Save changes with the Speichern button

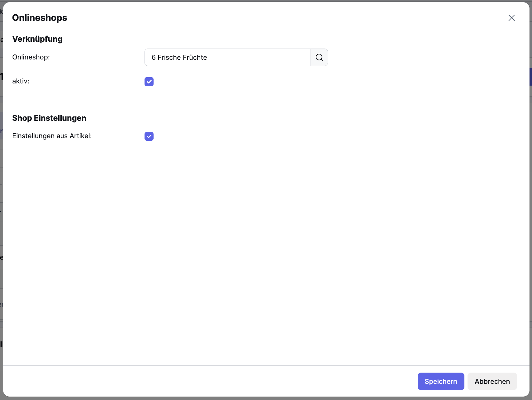click(x=441, y=381)
